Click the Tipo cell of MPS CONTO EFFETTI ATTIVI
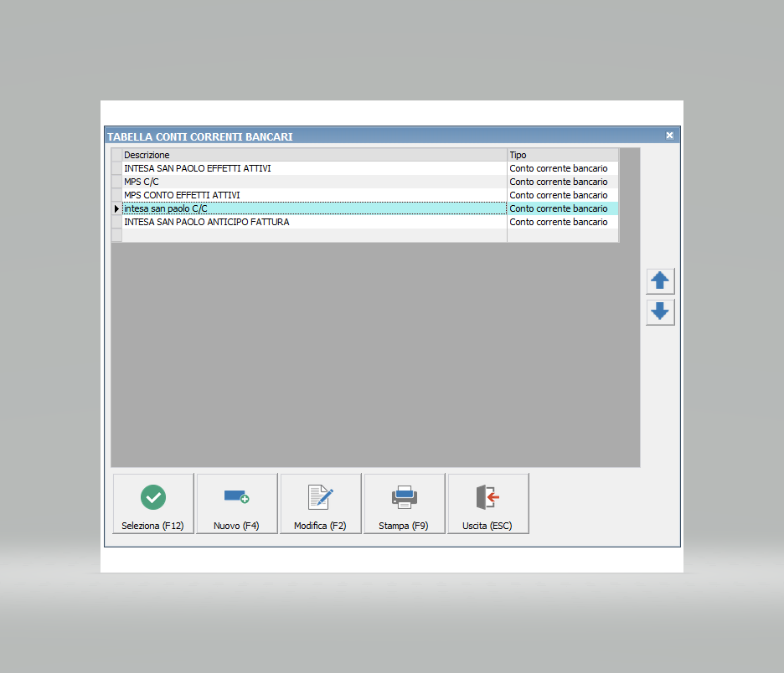This screenshot has width=784, height=673. pyautogui.click(x=563, y=195)
